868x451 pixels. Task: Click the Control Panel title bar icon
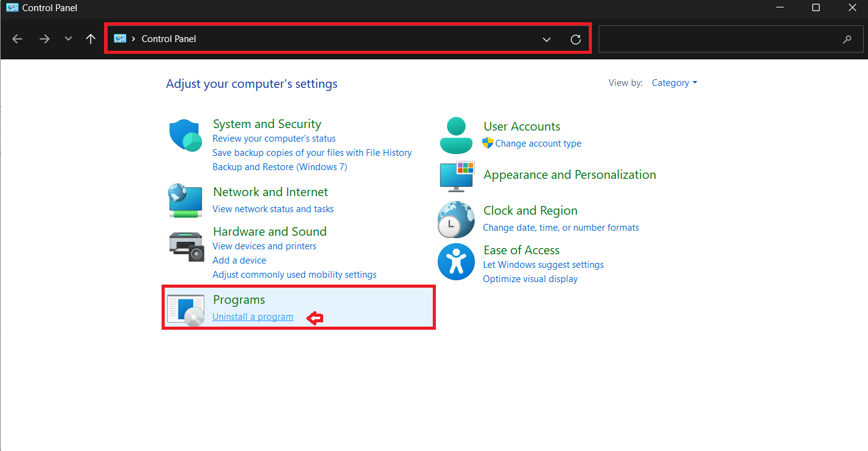pos(12,8)
